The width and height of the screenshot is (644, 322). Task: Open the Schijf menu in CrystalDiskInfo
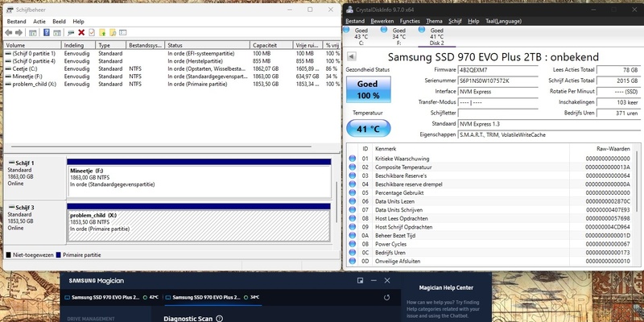pyautogui.click(x=455, y=21)
